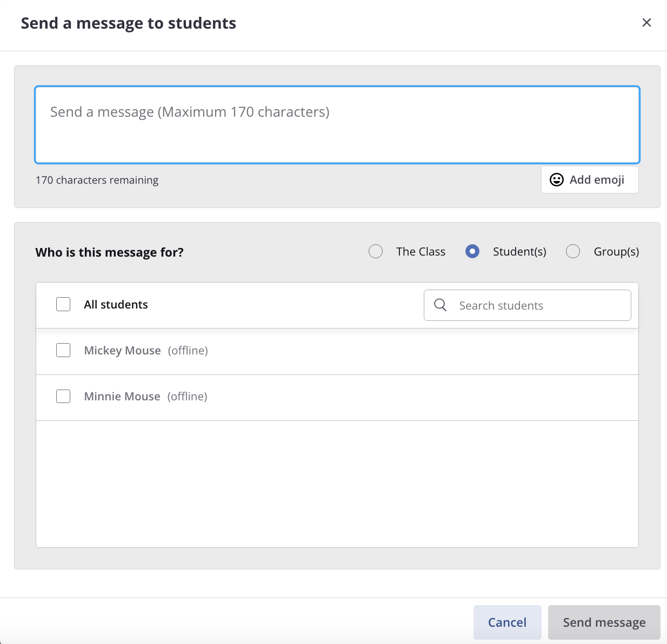This screenshot has height=644, width=667.
Task: Click the message text area
Action: pyautogui.click(x=337, y=124)
